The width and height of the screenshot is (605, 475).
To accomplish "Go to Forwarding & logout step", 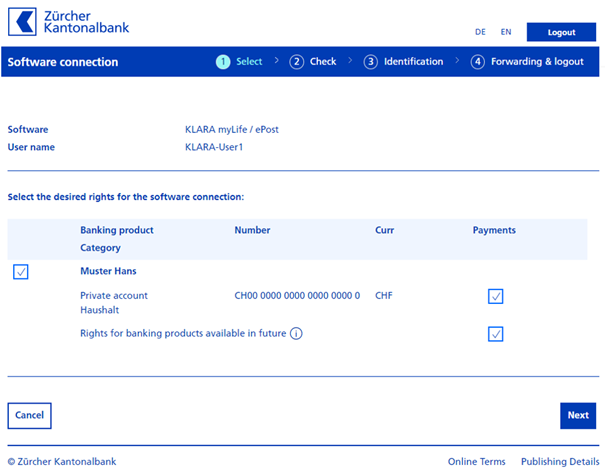I will (537, 62).
